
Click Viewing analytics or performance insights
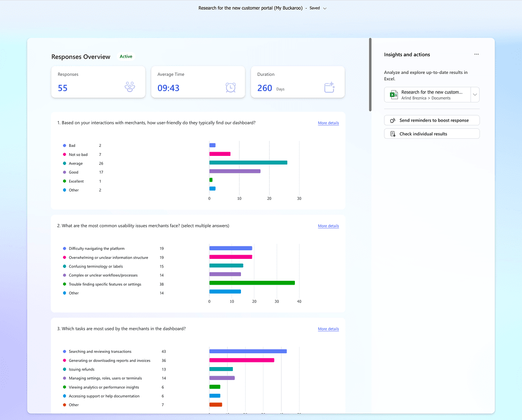(104, 387)
